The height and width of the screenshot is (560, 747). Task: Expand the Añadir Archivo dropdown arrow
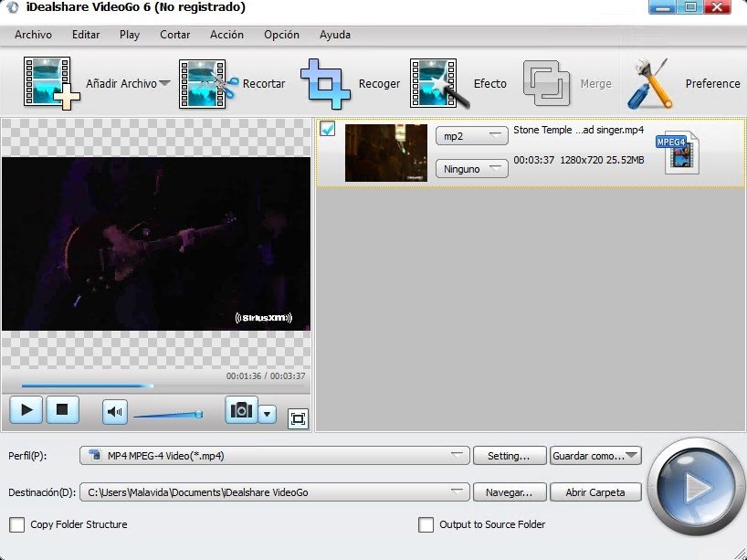[164, 83]
